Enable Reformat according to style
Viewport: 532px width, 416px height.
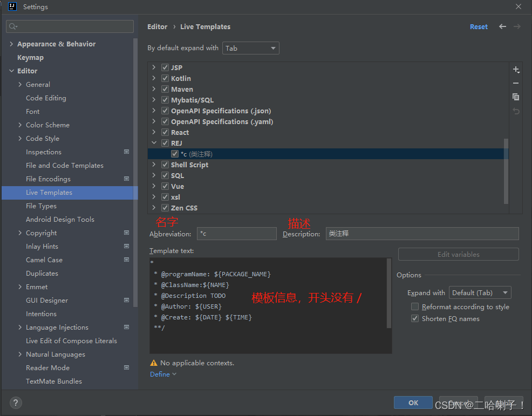click(415, 307)
